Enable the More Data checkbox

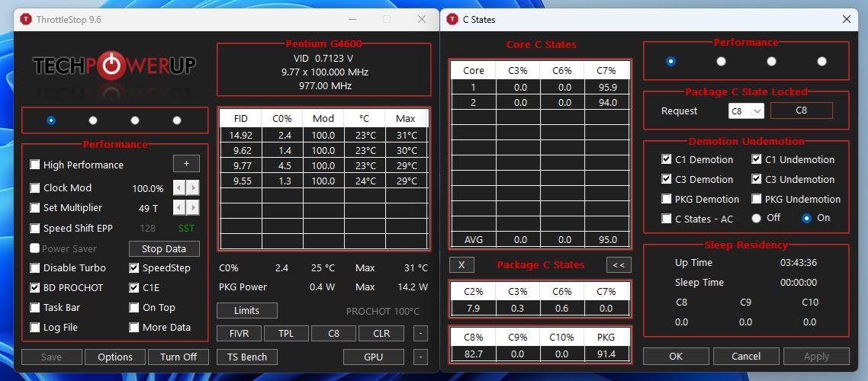tap(134, 328)
